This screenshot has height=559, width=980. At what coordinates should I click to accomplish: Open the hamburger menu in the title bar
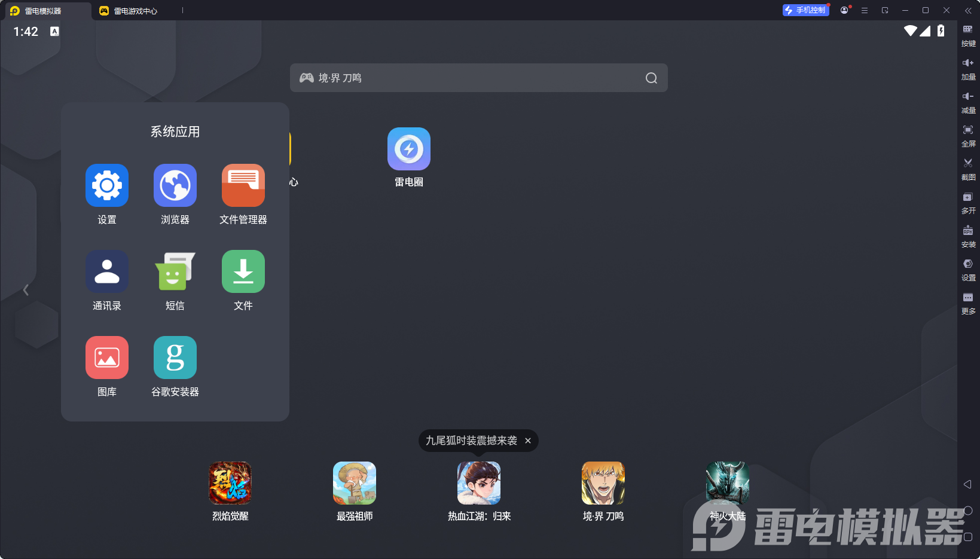(x=865, y=10)
